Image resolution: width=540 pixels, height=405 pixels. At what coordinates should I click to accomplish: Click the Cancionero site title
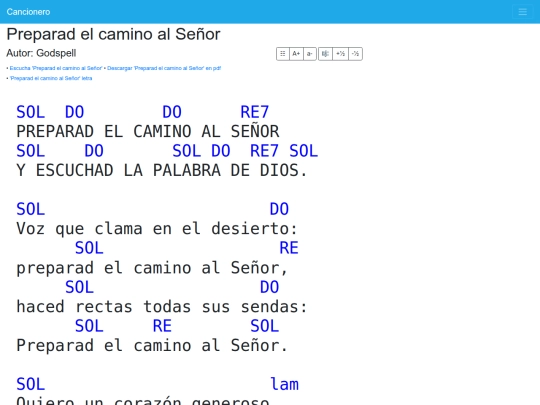(x=28, y=12)
